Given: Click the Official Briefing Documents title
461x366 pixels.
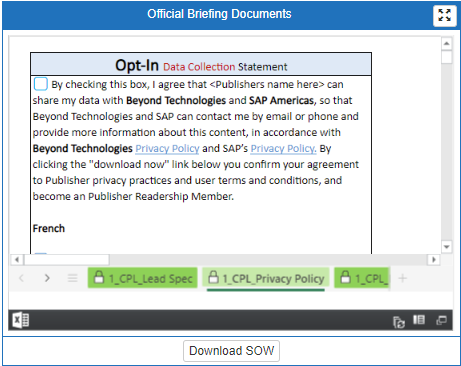Looking at the screenshot, I should [219, 14].
